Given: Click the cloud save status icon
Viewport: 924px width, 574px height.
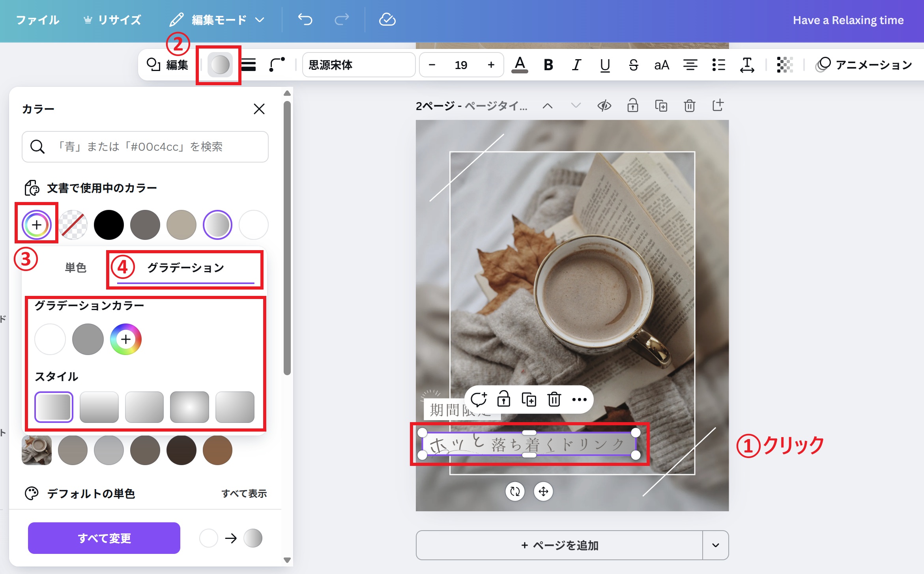Looking at the screenshot, I should point(387,20).
